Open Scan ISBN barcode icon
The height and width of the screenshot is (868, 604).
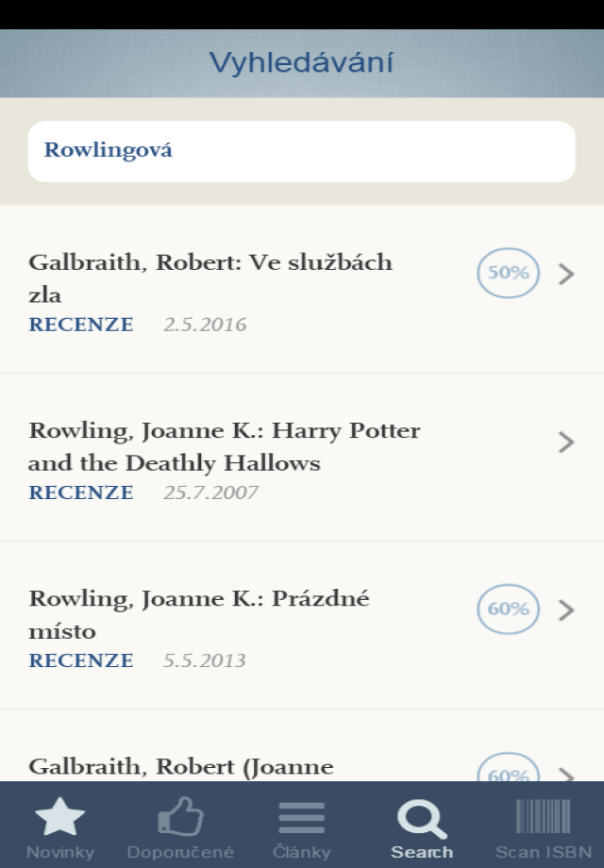pos(543,817)
